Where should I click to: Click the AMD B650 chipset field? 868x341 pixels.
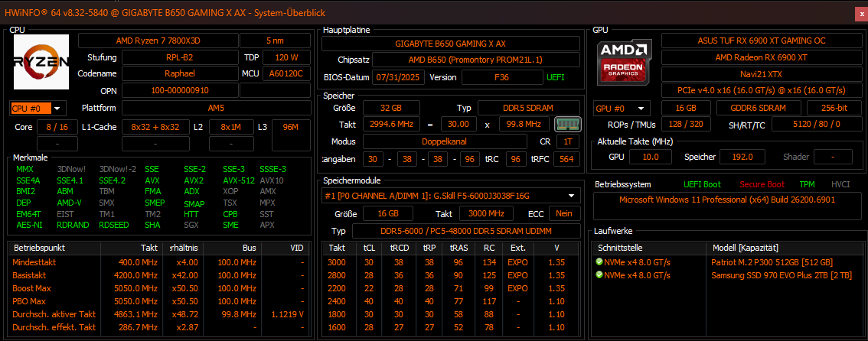pyautogui.click(x=475, y=60)
